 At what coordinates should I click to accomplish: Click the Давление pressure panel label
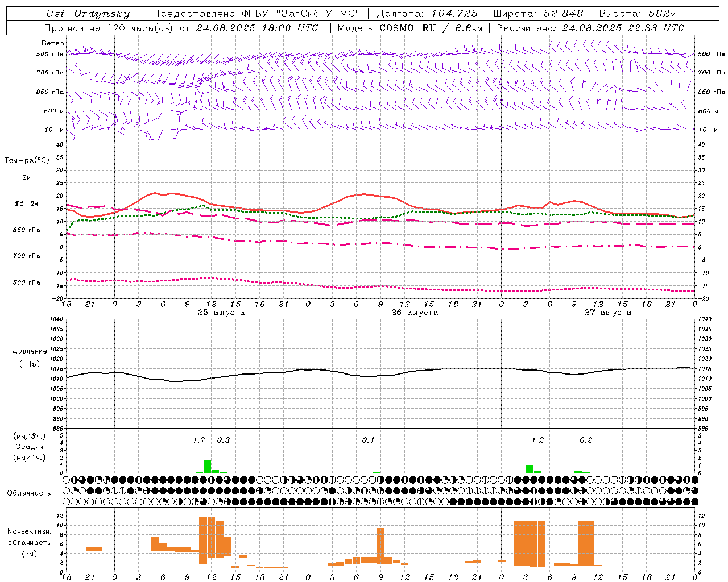(x=30, y=351)
